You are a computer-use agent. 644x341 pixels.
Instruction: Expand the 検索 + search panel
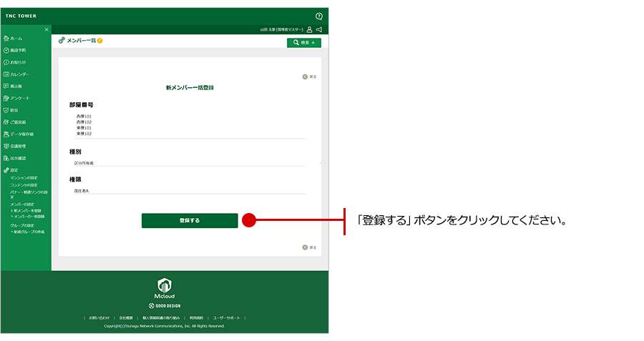pyautogui.click(x=304, y=43)
